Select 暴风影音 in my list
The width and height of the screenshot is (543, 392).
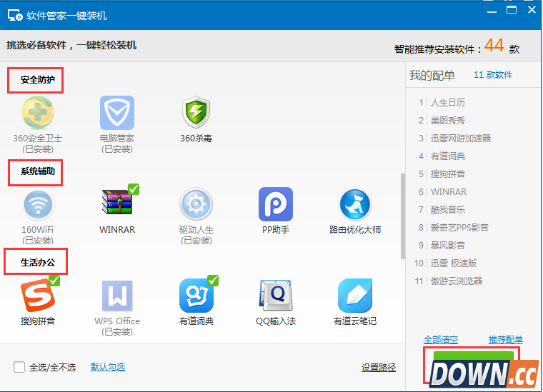pos(448,246)
